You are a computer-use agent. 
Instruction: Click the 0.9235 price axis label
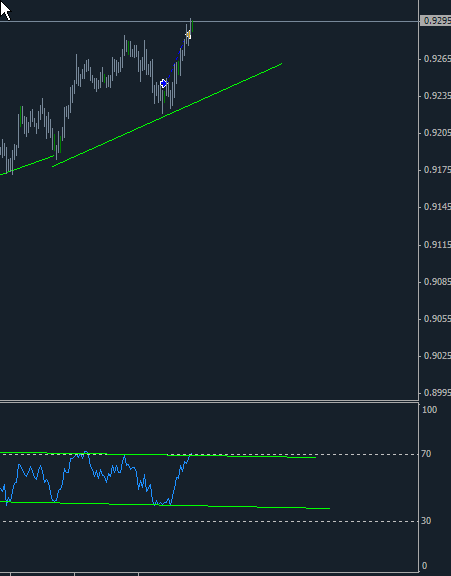point(437,96)
